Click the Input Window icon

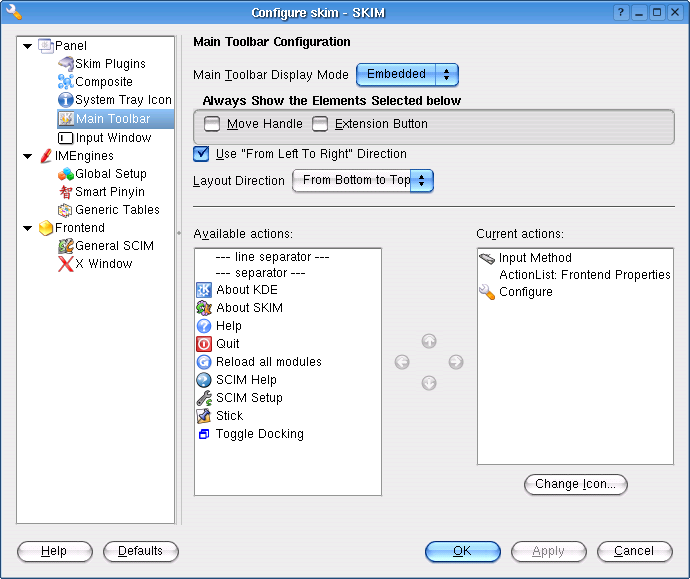click(x=66, y=138)
